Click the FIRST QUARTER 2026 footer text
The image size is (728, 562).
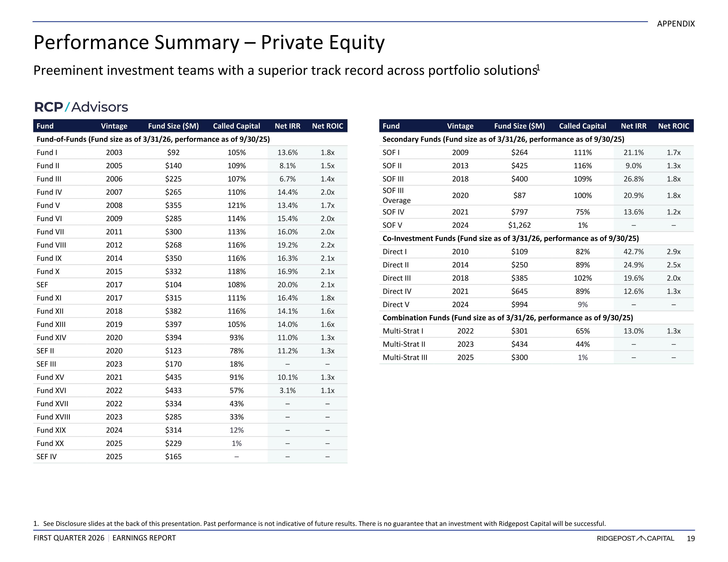click(69, 538)
